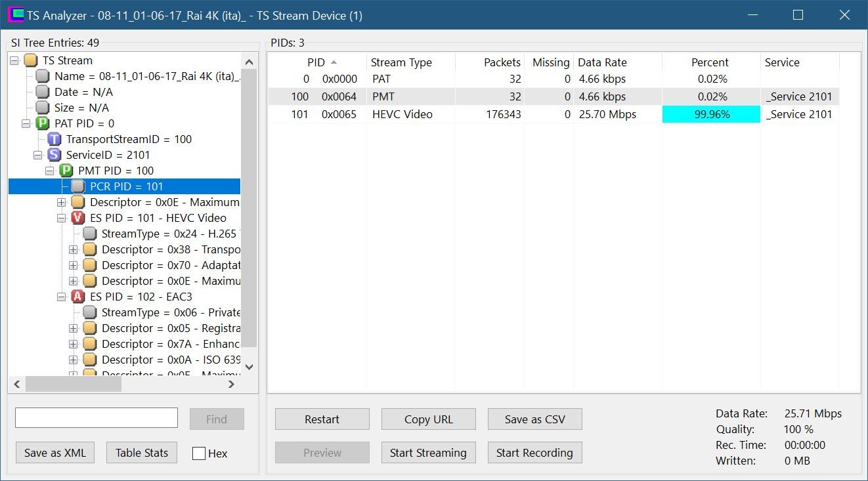Click the ServiceID S icon
The image size is (868, 481).
[54, 155]
